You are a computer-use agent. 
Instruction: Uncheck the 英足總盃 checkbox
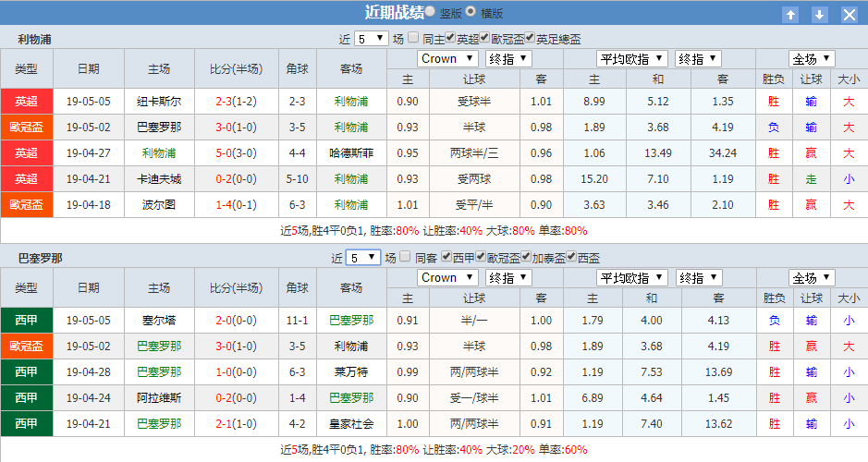[530, 39]
